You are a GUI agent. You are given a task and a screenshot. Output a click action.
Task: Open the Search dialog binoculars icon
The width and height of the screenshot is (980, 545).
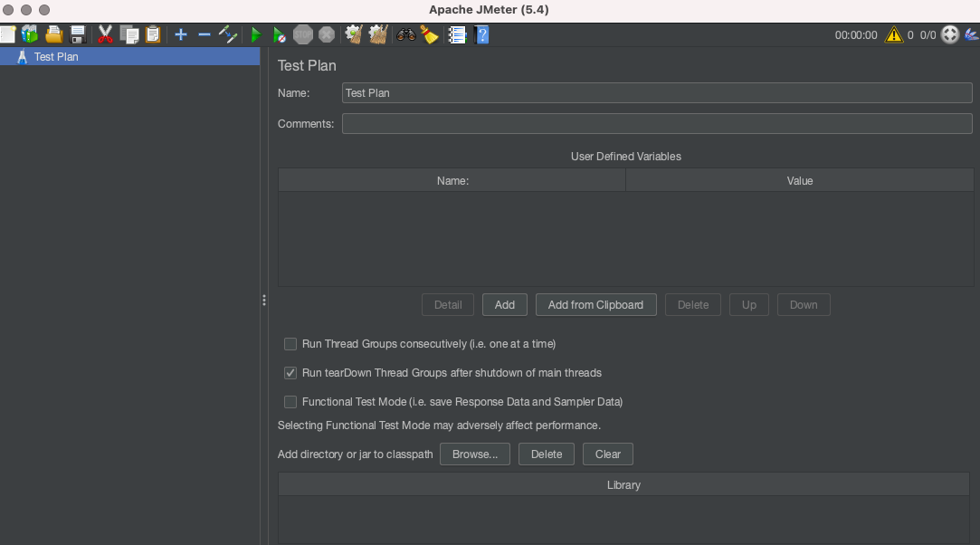pos(404,33)
